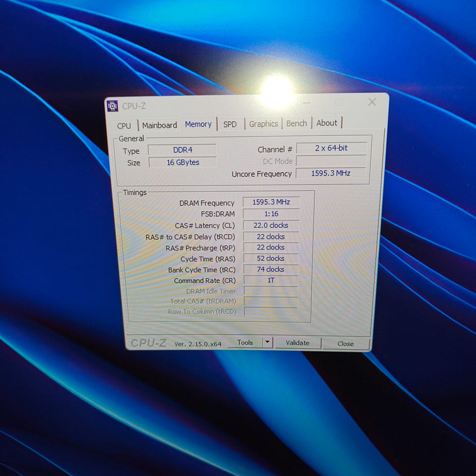
Task: Click the CAS# Latency value 22.0 clocks
Action: (271, 225)
